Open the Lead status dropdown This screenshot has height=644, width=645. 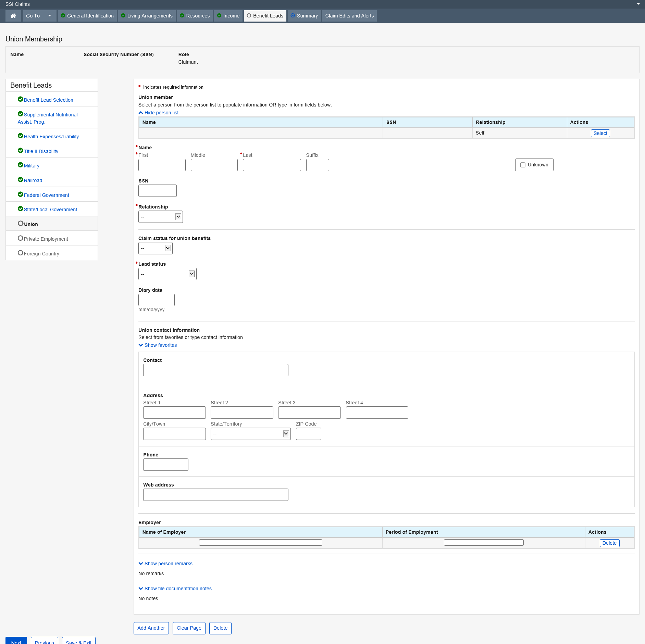coord(167,274)
